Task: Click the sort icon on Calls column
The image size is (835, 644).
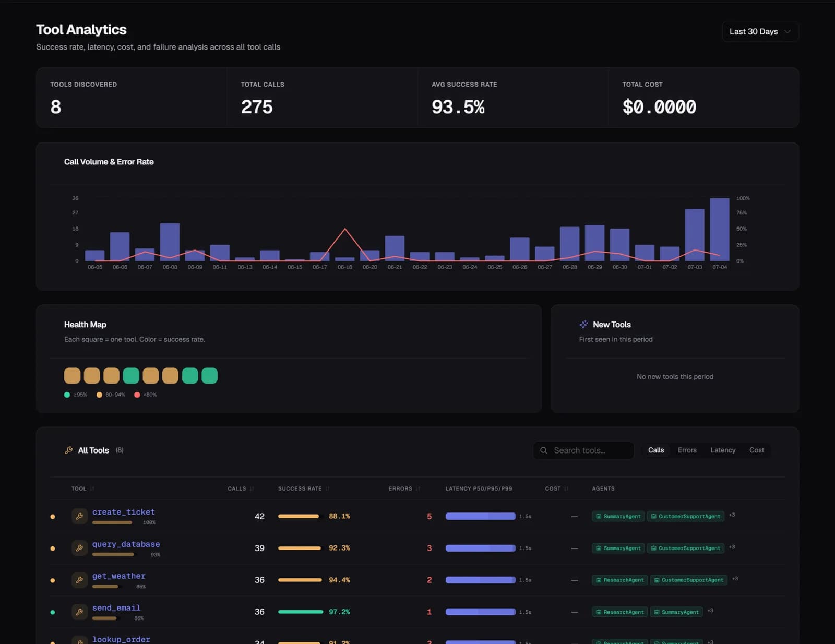Action: tap(252, 489)
